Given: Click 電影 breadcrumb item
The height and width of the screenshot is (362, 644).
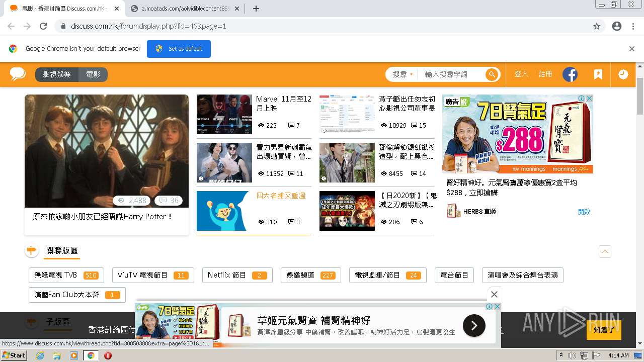Looking at the screenshot, I should coord(93,74).
